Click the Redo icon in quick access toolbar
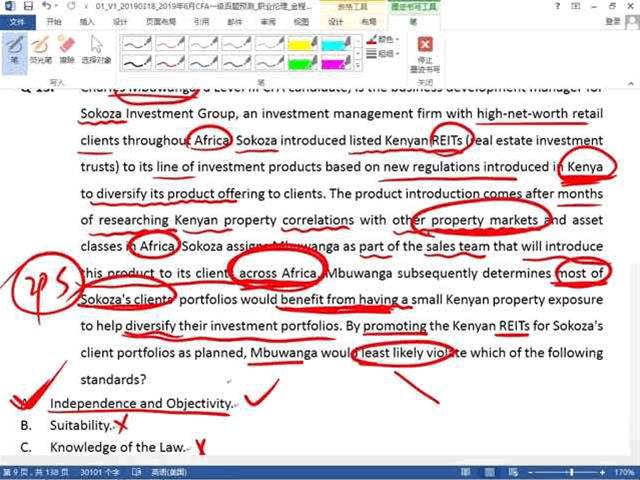Image resolution: width=640 pixels, height=480 pixels. (x=71, y=6)
